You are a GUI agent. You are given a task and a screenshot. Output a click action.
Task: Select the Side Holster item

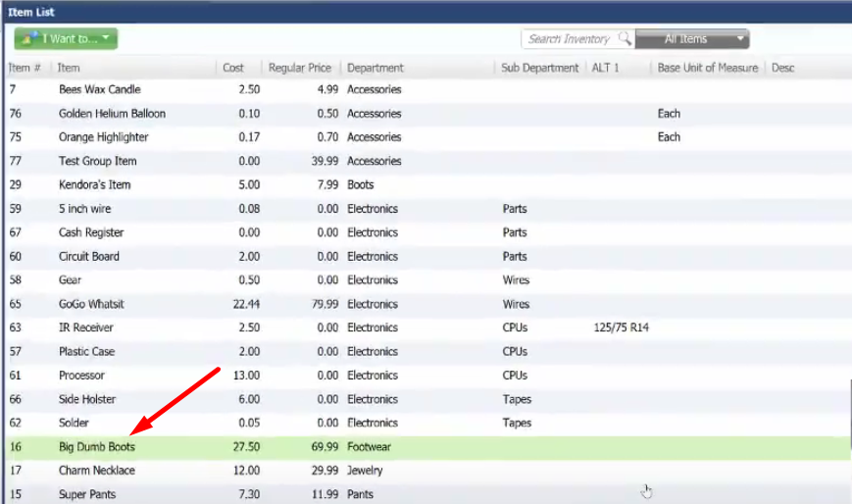[87, 399]
